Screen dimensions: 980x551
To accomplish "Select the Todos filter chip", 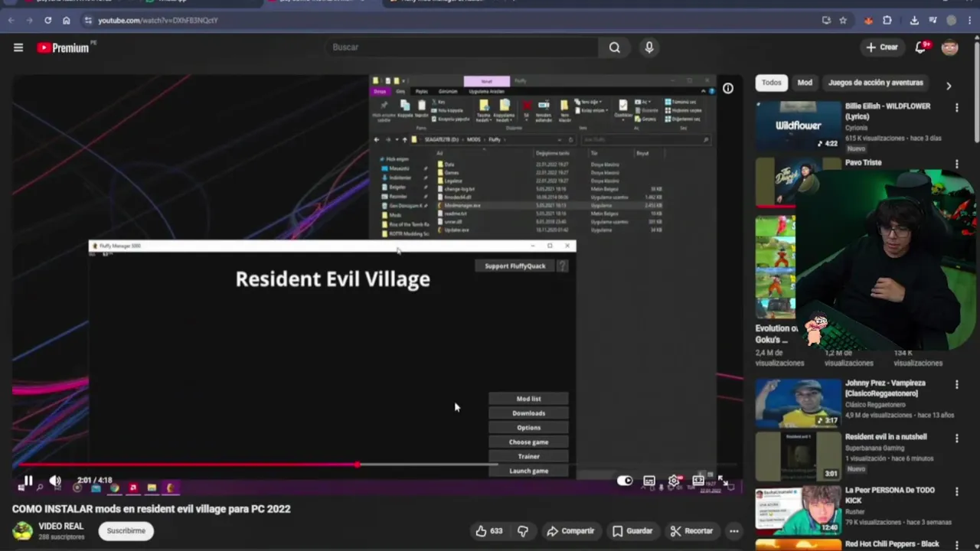I will [x=772, y=83].
